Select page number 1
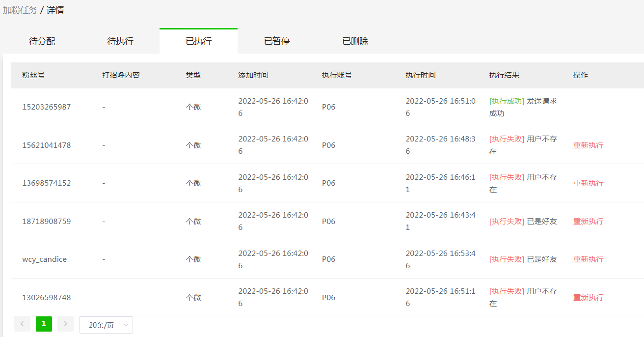Image resolution: width=644 pixels, height=337 pixels. (44, 324)
